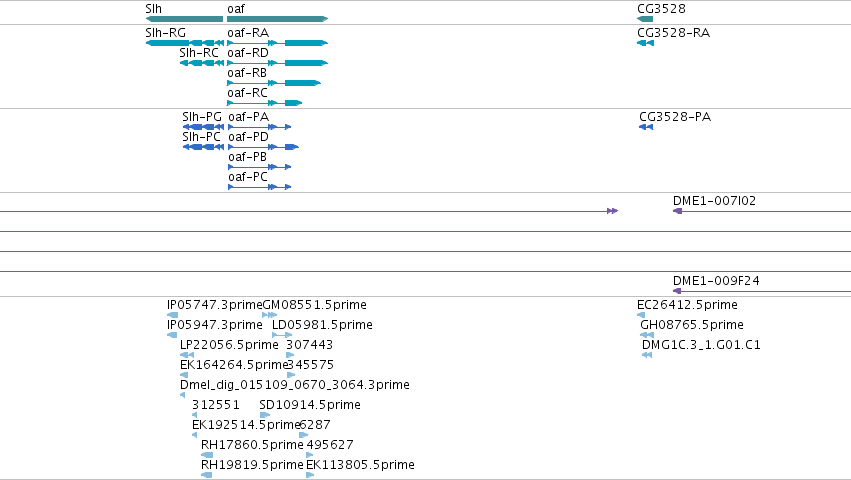Click the '6287' feature label
851x480 pixels.
(315, 425)
